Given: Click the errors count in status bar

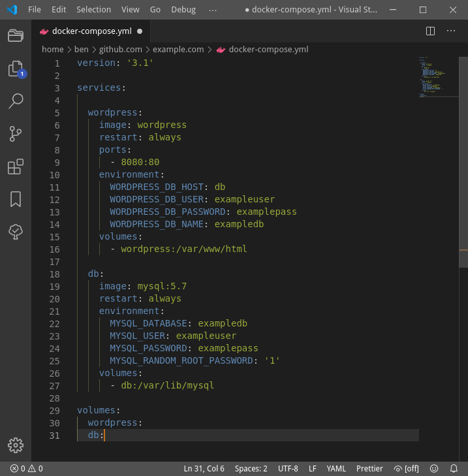Looking at the screenshot, I should [x=18, y=469].
